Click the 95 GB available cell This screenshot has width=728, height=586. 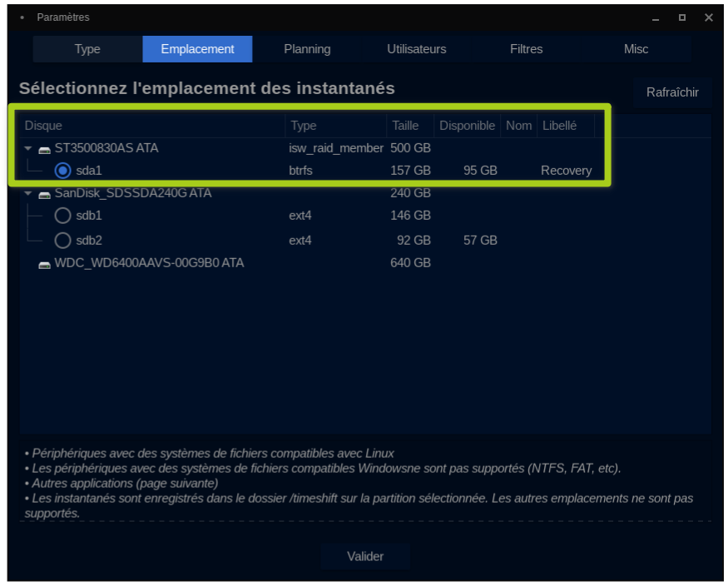click(480, 171)
